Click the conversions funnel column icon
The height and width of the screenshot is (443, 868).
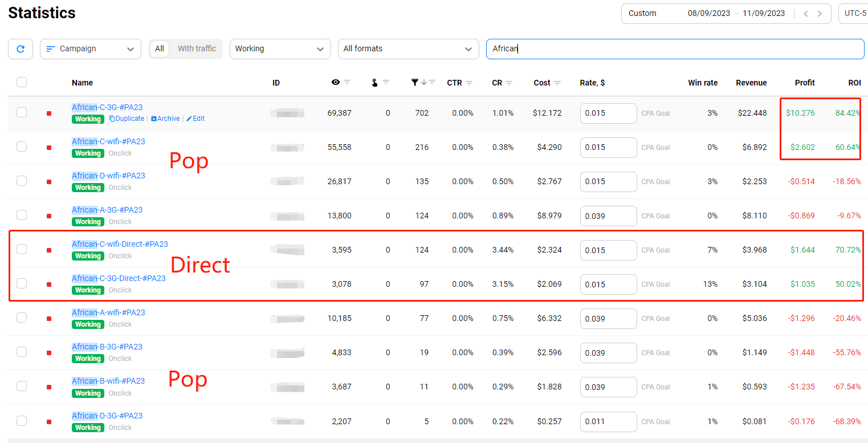click(x=414, y=83)
